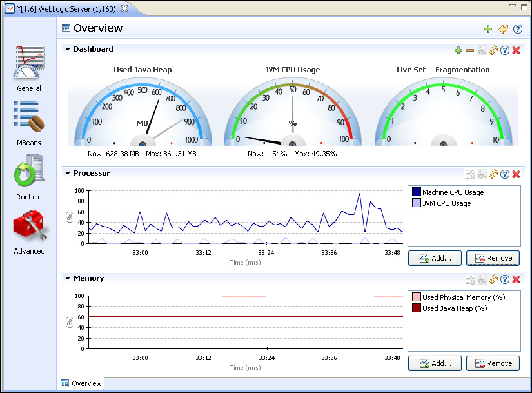
Task: Click the Live Set + Fragmentation gauge dial
Action: click(443, 112)
